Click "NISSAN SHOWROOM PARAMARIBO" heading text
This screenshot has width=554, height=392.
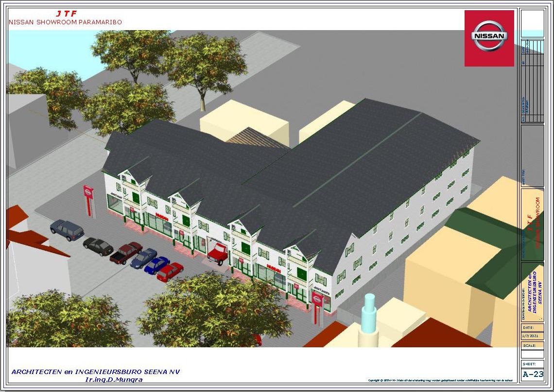tap(66, 22)
